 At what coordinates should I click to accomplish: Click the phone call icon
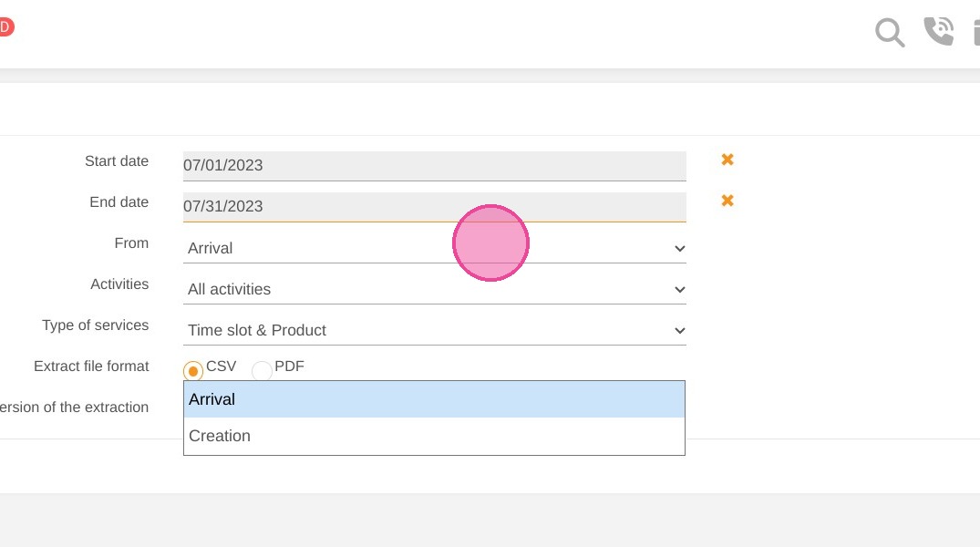[x=939, y=31]
